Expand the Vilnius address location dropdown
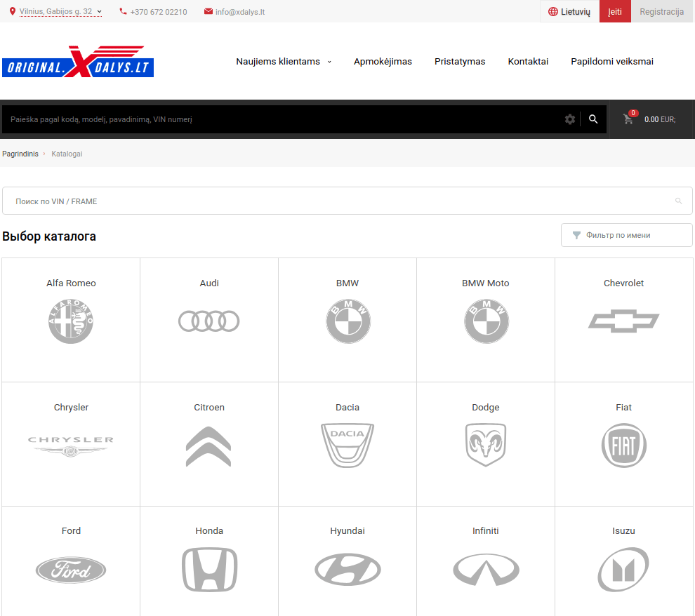This screenshot has width=695, height=616. click(56, 11)
